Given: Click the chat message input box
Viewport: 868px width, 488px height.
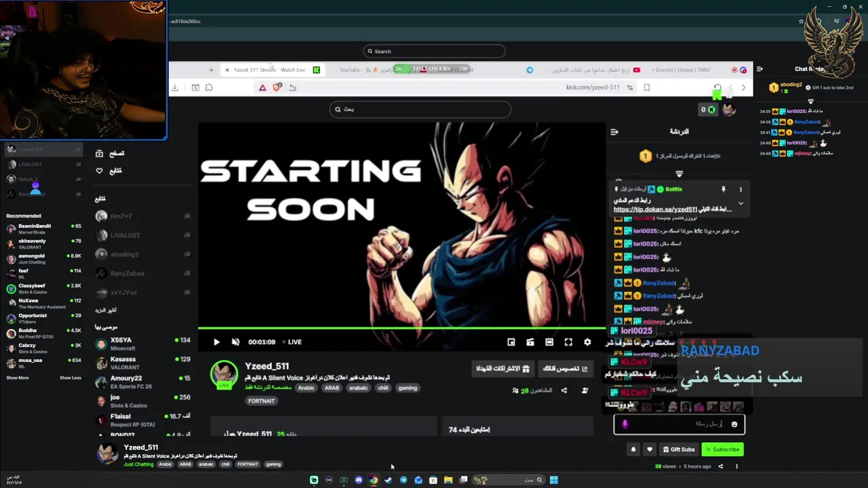Looking at the screenshot, I should (679, 424).
